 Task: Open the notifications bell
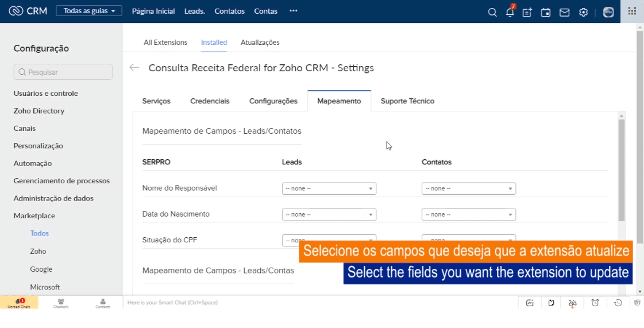(x=510, y=12)
